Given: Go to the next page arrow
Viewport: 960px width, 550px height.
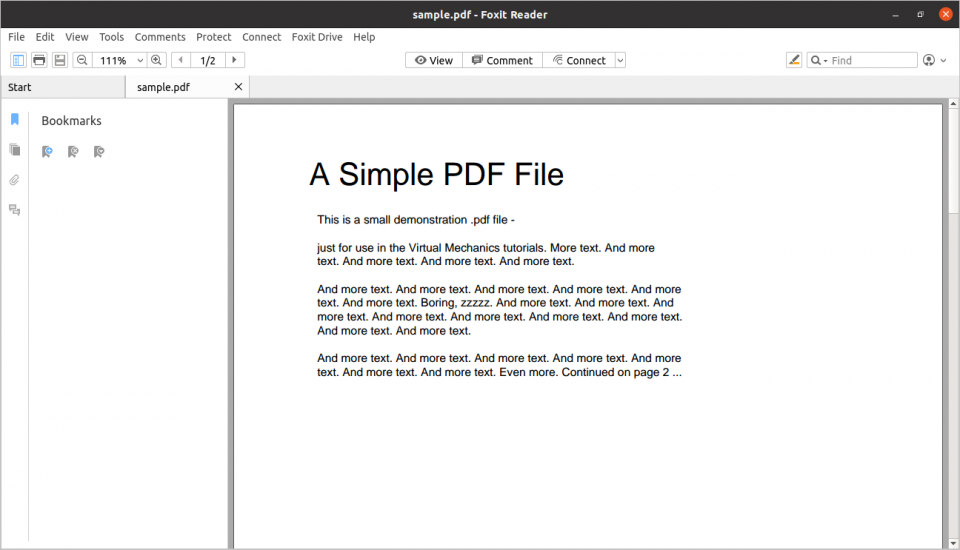Looking at the screenshot, I should point(234,60).
